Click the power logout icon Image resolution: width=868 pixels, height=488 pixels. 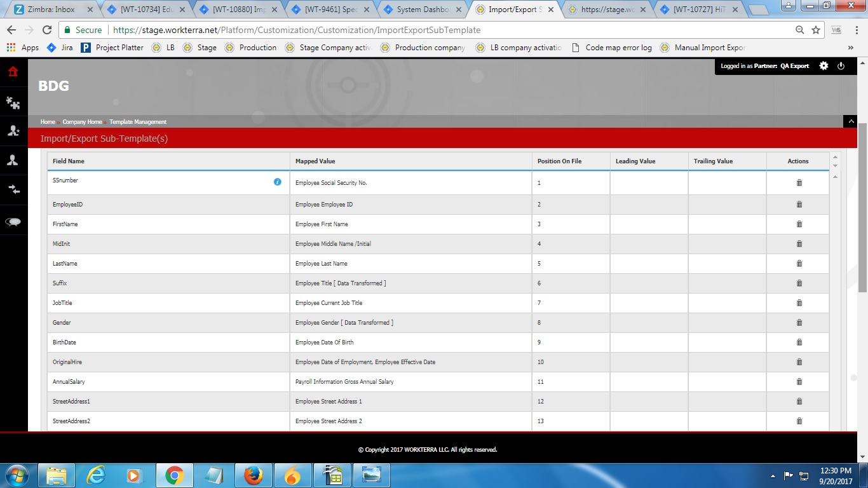coord(841,66)
